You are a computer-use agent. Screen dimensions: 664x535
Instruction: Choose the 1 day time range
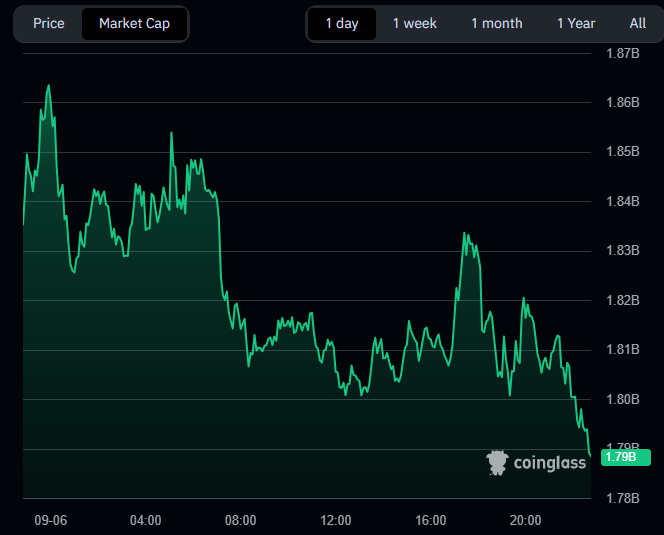(x=341, y=23)
